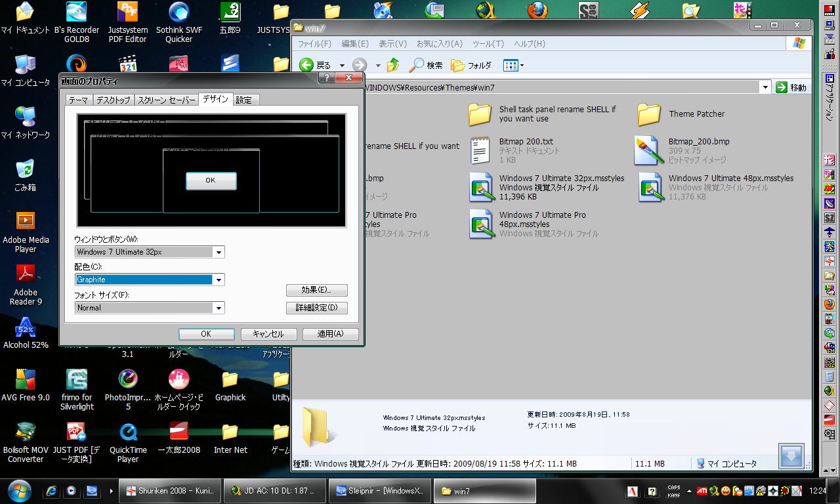Open the views dropdown arrow in toolbar
840x504 pixels.
pyautogui.click(x=522, y=65)
